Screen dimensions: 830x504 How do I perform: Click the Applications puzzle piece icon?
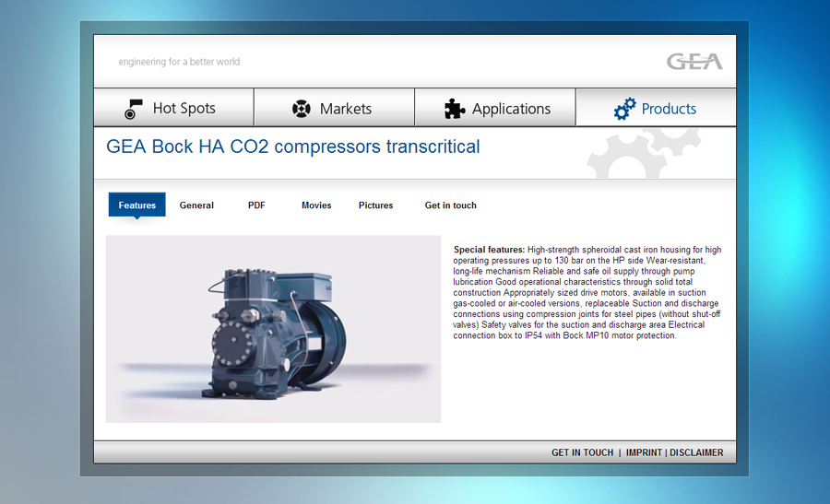pos(455,109)
